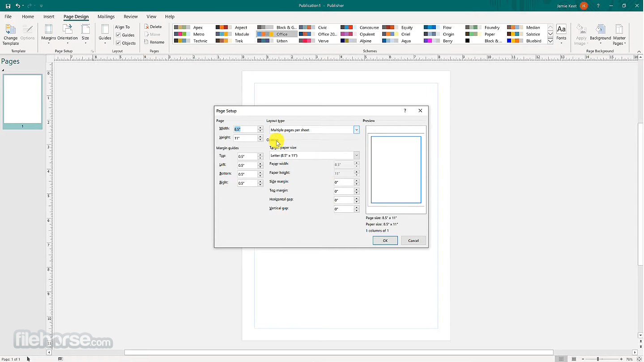The width and height of the screenshot is (644, 362).
Task: Open the page Size gallery
Action: click(85, 35)
